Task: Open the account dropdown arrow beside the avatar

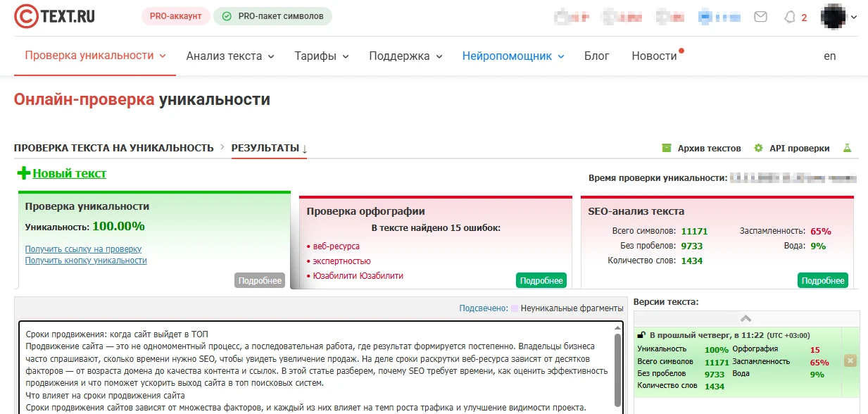Action: pyautogui.click(x=855, y=15)
